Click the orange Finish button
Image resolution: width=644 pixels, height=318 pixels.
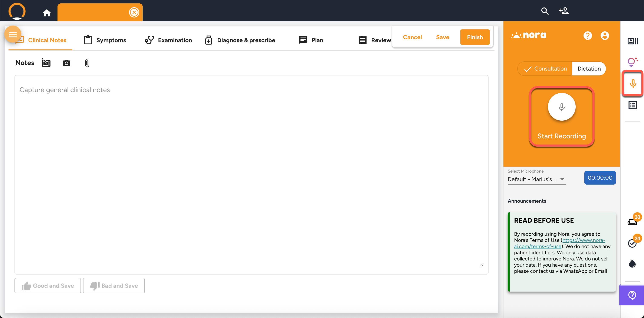(474, 37)
